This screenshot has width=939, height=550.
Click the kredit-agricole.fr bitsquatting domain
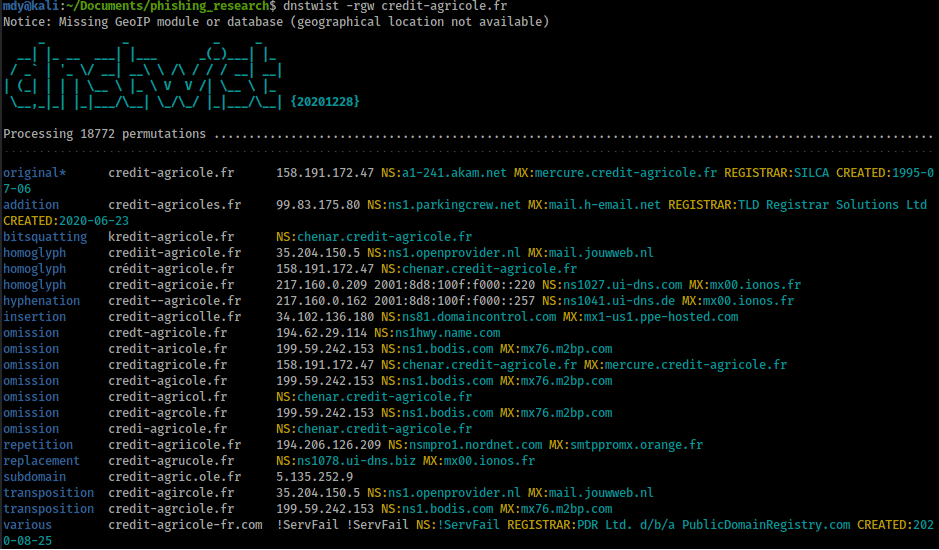point(170,237)
